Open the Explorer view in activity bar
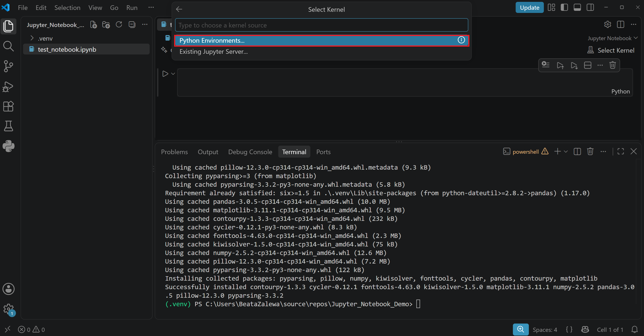Viewport: 644px width, 336px height. tap(8, 26)
